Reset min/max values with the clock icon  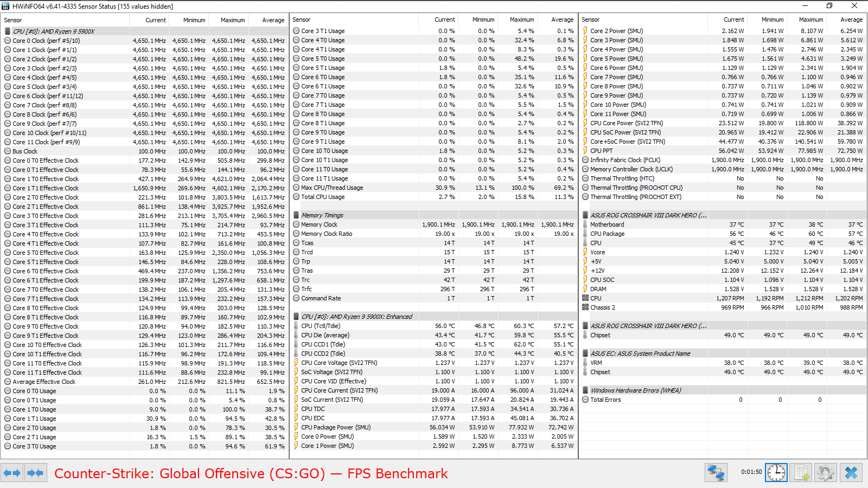coord(776,473)
